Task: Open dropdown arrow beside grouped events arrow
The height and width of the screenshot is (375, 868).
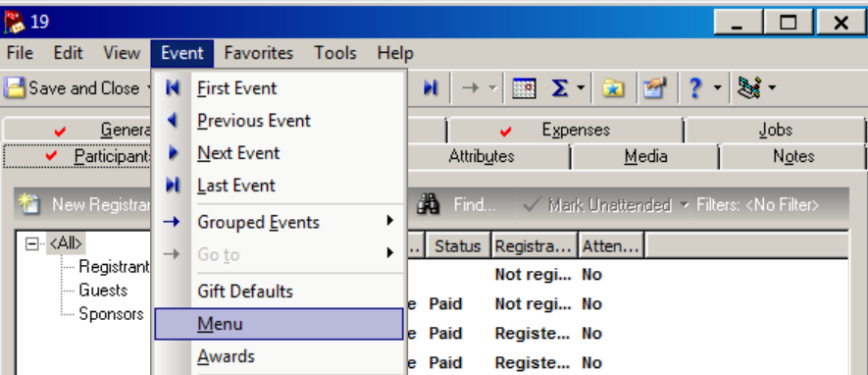Action: 492,87
